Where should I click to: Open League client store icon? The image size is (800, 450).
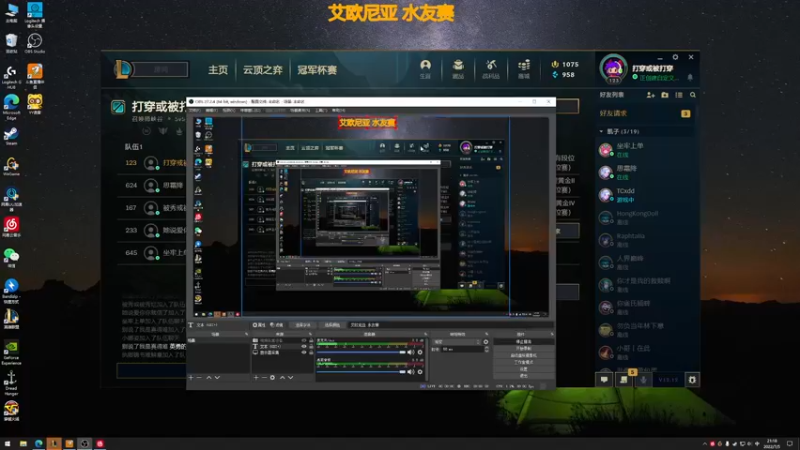(524, 69)
